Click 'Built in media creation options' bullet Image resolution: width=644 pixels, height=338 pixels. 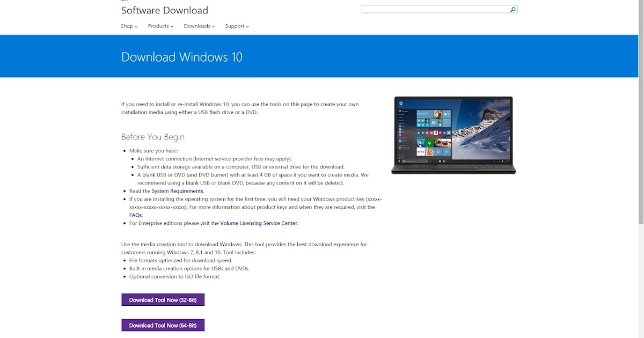[189, 268]
